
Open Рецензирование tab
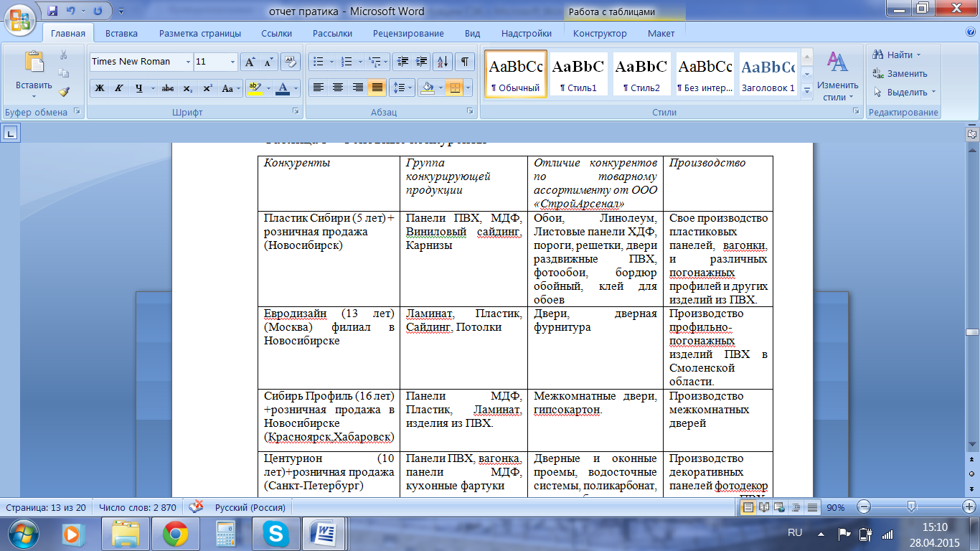(x=408, y=34)
